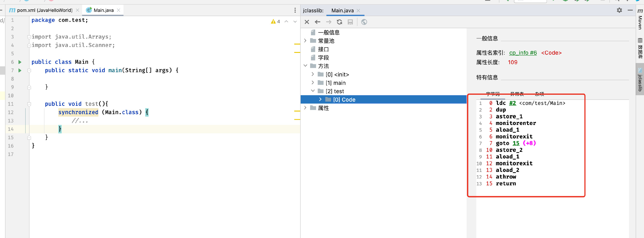
Task: Open jclasslib settings gear icon
Action: pyautogui.click(x=619, y=10)
